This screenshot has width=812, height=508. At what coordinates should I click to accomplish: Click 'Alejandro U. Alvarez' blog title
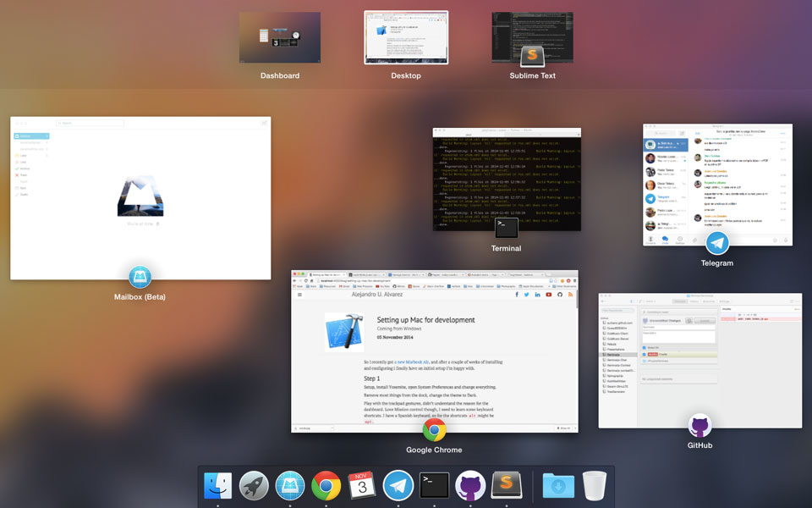377,294
